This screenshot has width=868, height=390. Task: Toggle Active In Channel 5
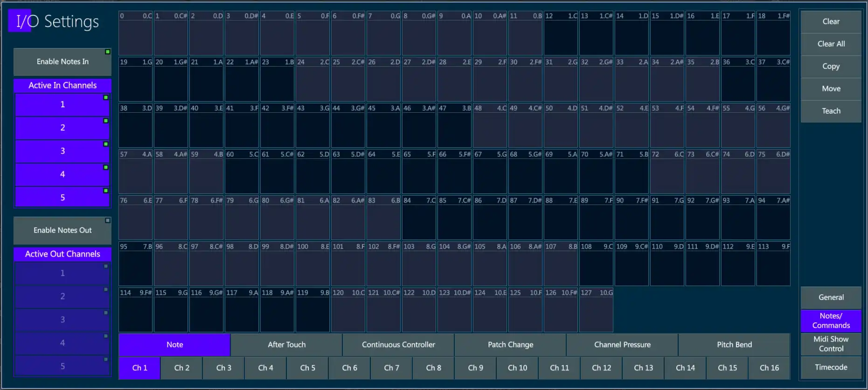click(x=62, y=197)
